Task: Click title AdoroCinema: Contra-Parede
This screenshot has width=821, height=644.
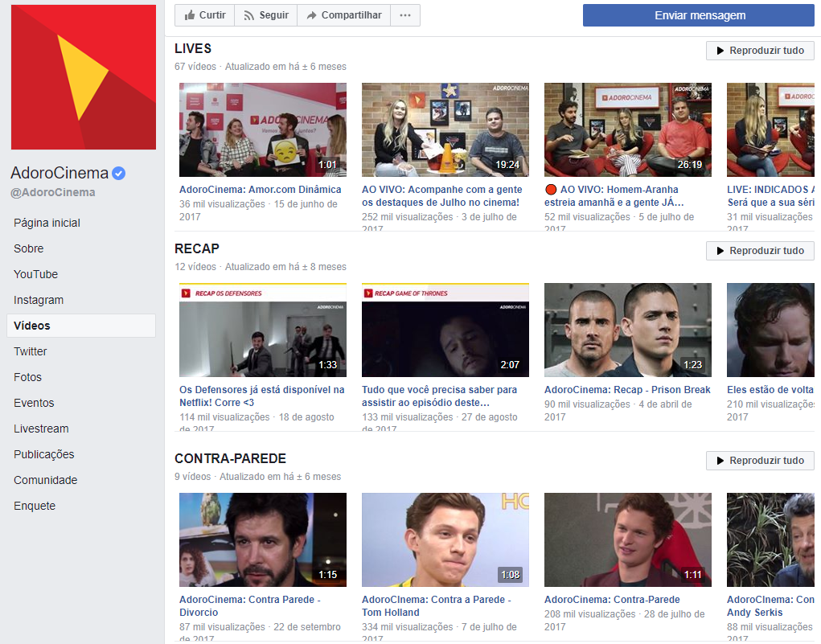Action: [x=612, y=600]
